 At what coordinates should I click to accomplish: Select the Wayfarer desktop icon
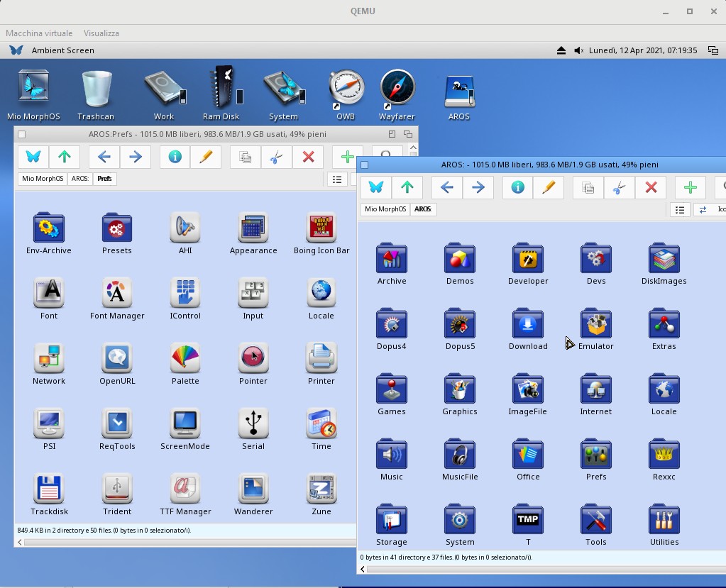pos(397,89)
